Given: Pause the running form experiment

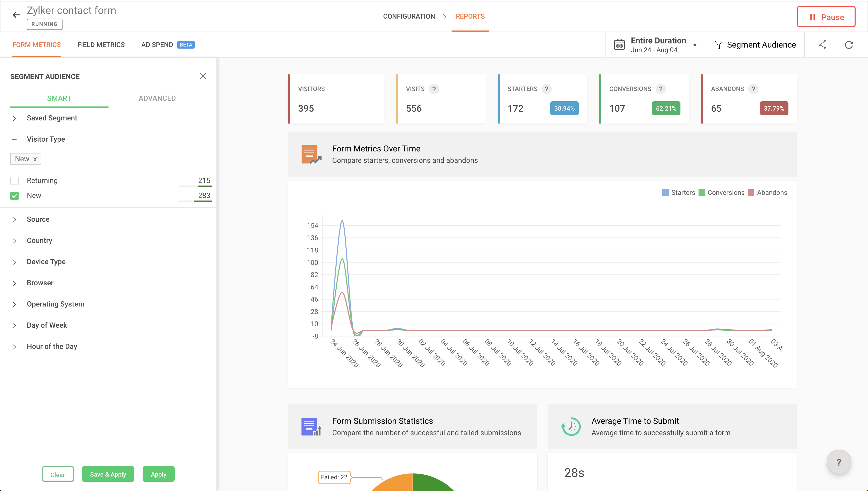Looking at the screenshot, I should click(x=826, y=17).
